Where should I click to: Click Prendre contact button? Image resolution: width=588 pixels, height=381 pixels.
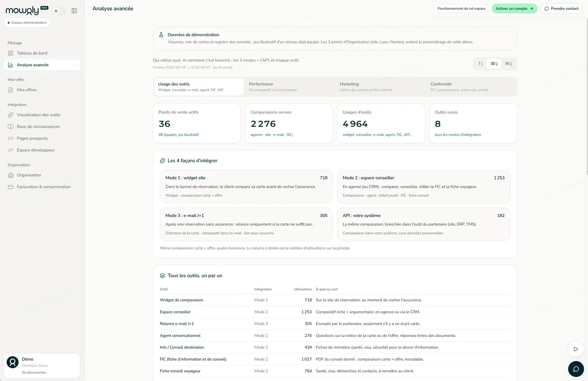(x=561, y=8)
